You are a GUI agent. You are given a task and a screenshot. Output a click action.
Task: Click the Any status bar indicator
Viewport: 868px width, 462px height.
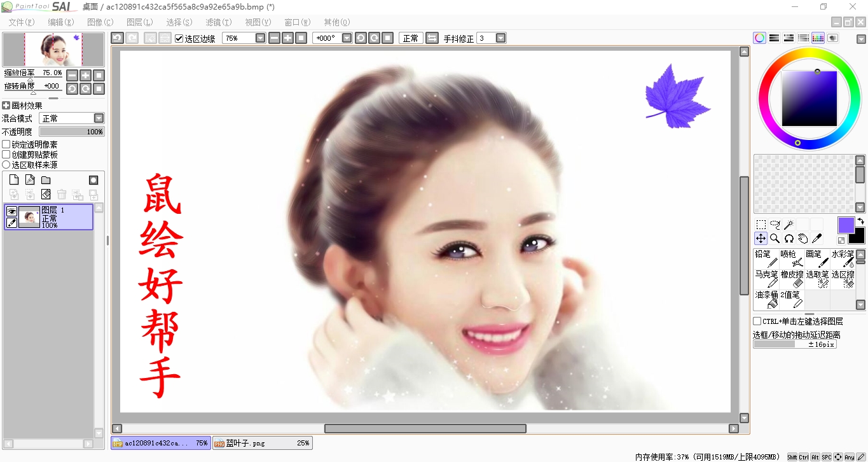[x=850, y=457]
